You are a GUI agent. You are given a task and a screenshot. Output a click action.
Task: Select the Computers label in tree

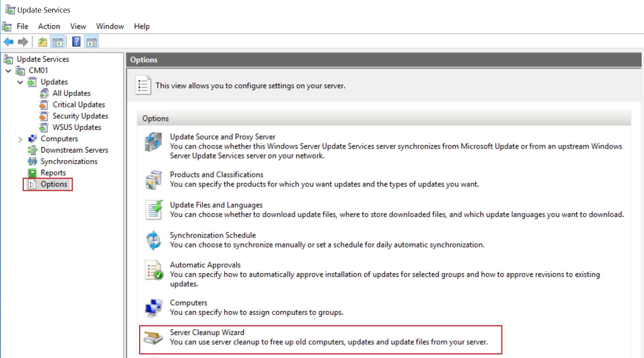pyautogui.click(x=59, y=139)
